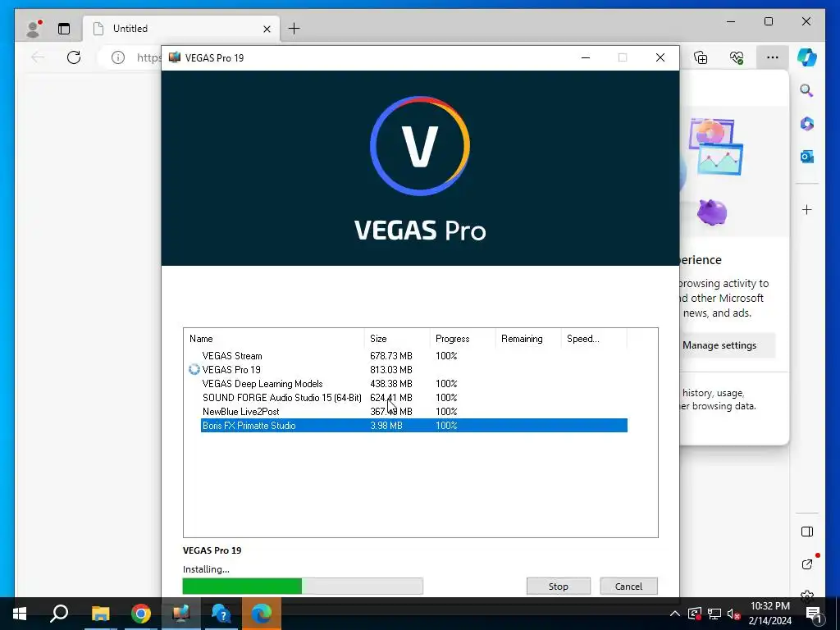Open File Explorer from taskbar
The image size is (840, 630).
[x=100, y=614]
